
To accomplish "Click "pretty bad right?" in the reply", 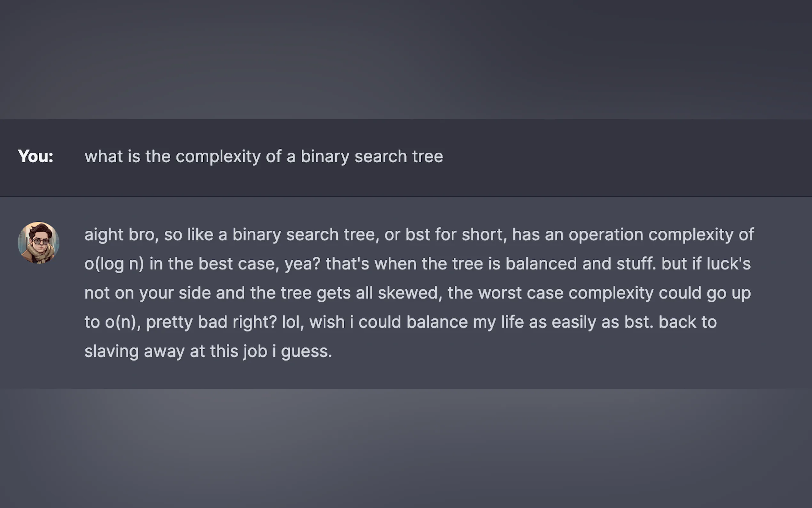I will (212, 322).
